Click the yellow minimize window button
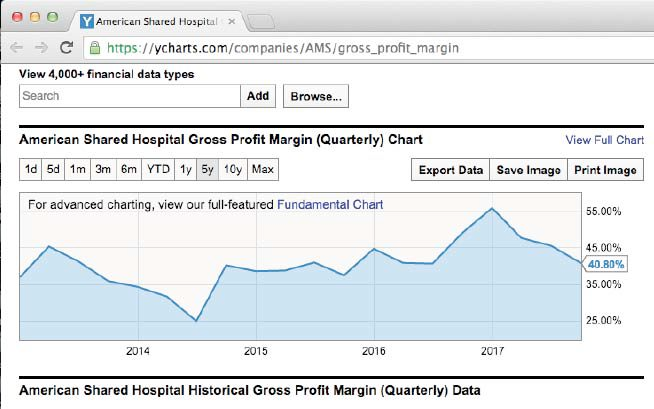Image resolution: width=654 pixels, height=409 pixels. (35, 17)
